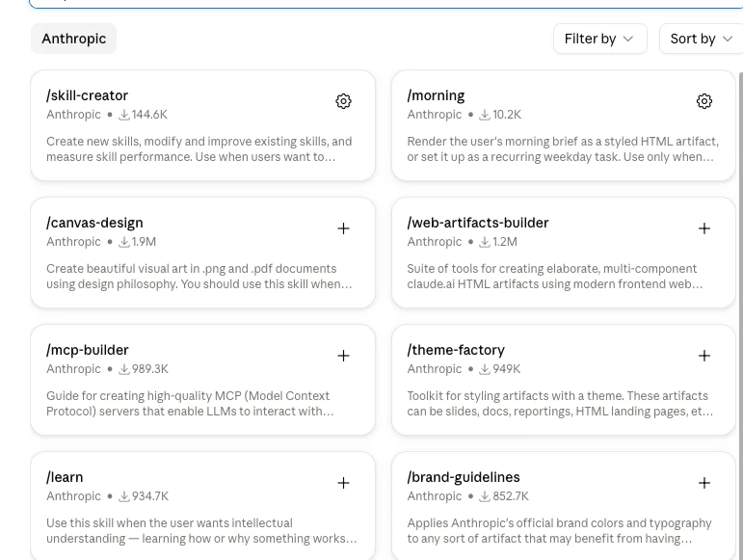Click download icon beside 949K

pos(485,369)
